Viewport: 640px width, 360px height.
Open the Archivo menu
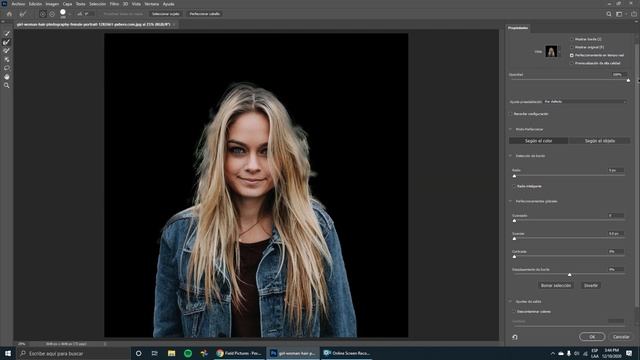point(18,4)
